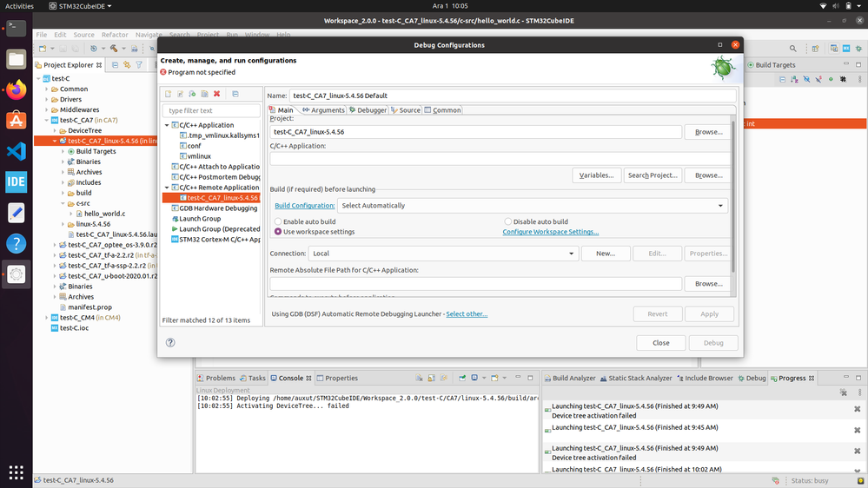This screenshot has width=868, height=488.
Task: Click the search magnifier in the main toolbar
Action: pos(793,49)
